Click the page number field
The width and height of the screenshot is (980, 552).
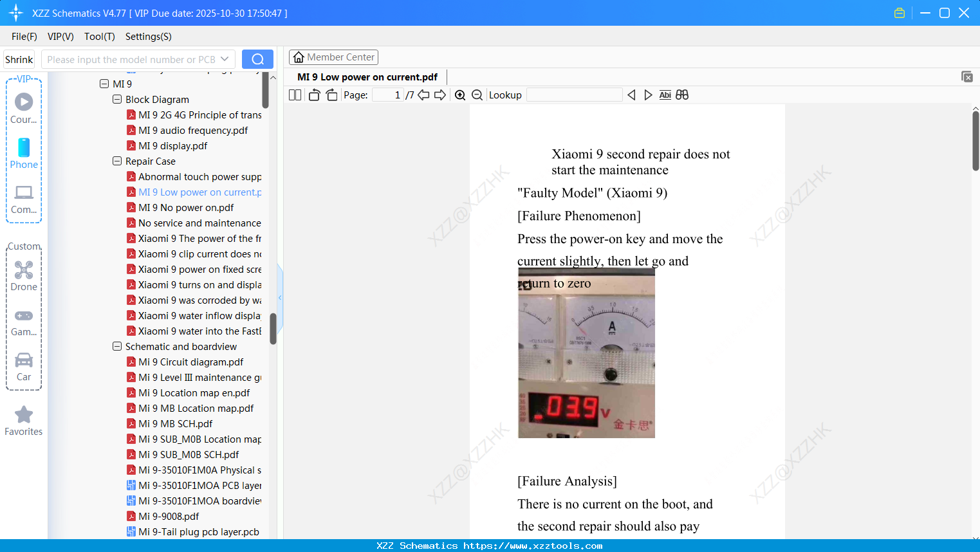[x=388, y=95]
